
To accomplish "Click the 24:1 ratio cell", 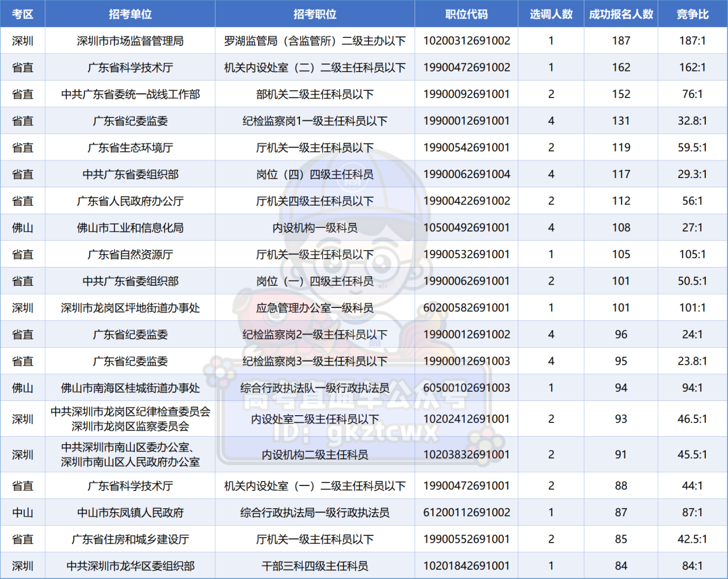I will point(692,335).
